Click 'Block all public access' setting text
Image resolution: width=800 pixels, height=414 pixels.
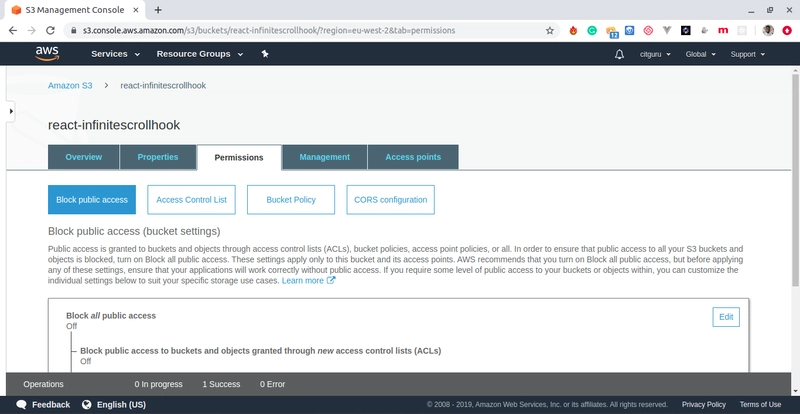111,315
